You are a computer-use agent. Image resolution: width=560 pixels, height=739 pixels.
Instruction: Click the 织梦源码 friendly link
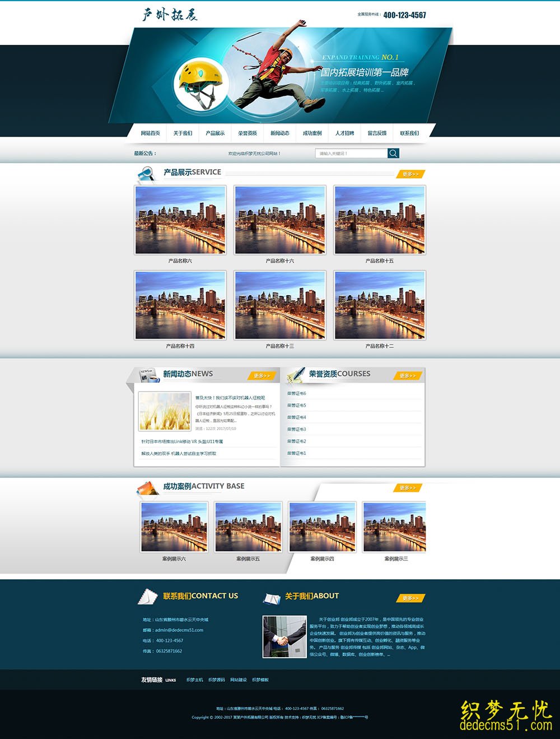point(217,680)
